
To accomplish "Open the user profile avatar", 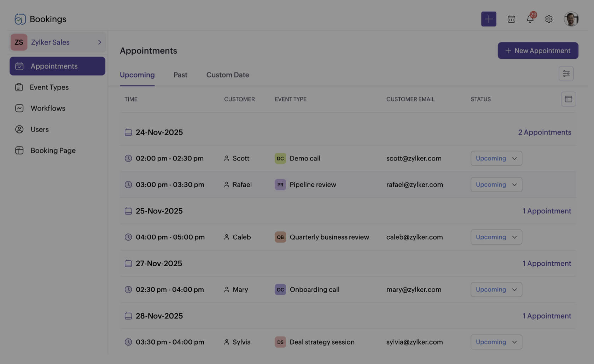I will click(x=571, y=19).
